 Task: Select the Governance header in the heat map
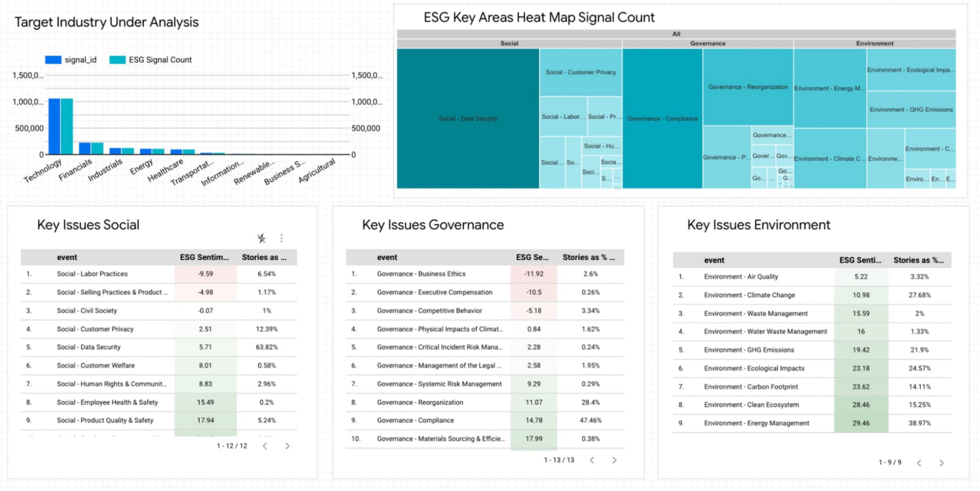click(707, 43)
